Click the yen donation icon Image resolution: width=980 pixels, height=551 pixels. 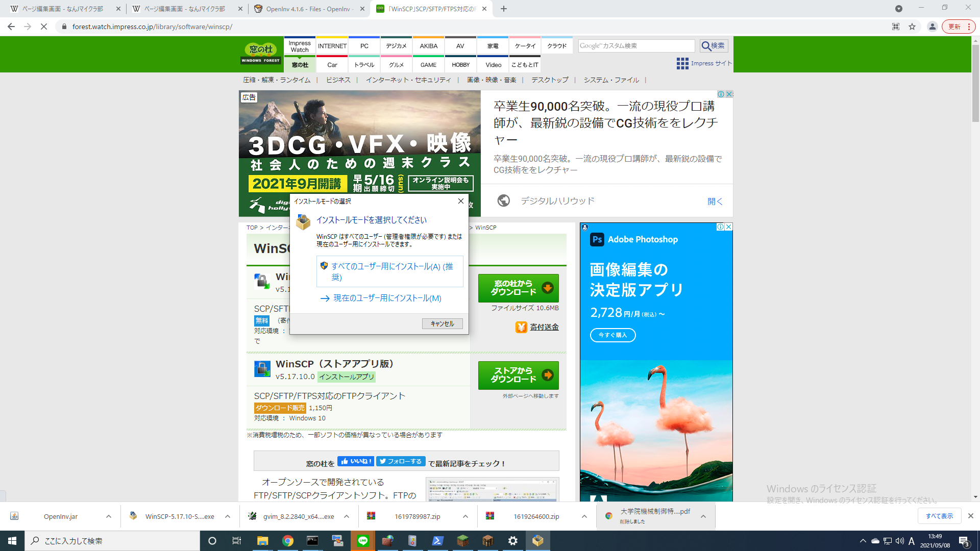click(521, 327)
